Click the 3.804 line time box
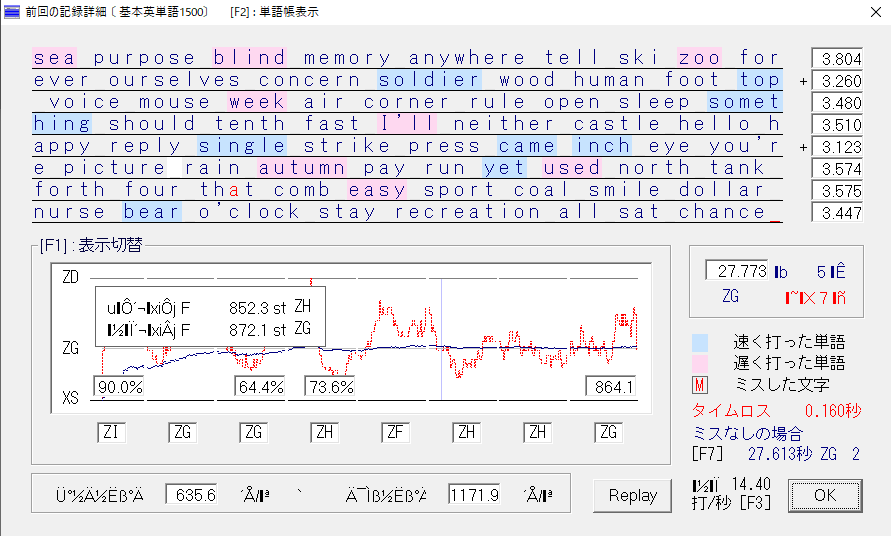The height and width of the screenshot is (536, 891). coord(837,59)
